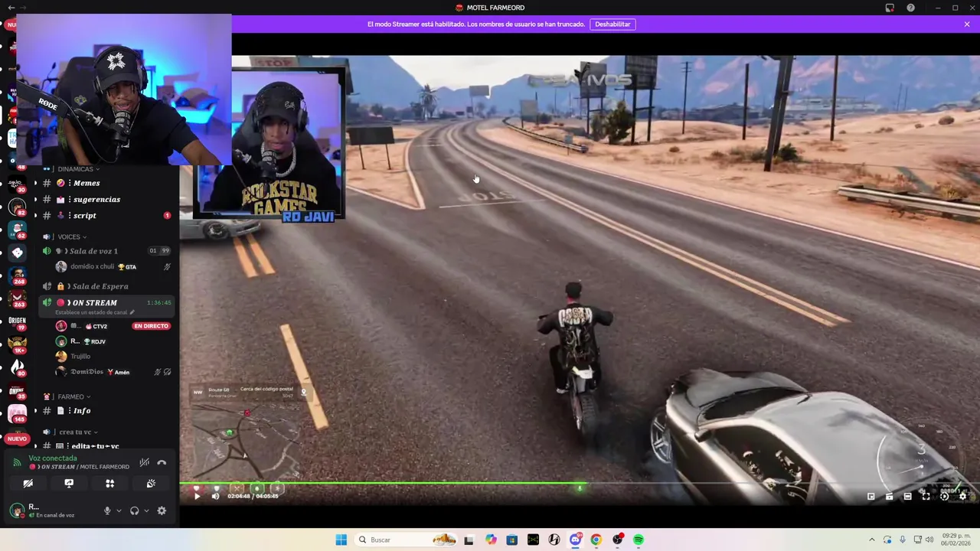Viewport: 980px width, 551px height.
Task: Open the Discord inbox icon
Action: click(890, 8)
